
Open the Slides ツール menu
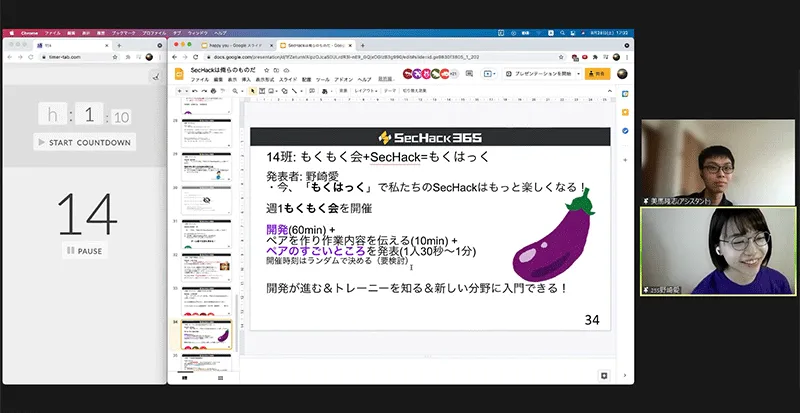[x=322, y=80]
